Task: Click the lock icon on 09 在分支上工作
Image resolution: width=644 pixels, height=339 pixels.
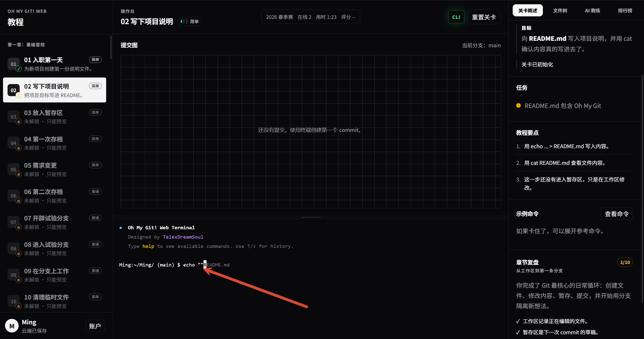Action: click(19, 280)
